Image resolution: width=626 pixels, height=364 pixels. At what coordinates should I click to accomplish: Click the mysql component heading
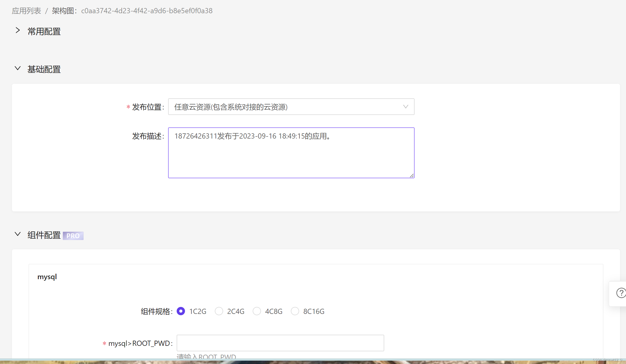[x=47, y=277]
